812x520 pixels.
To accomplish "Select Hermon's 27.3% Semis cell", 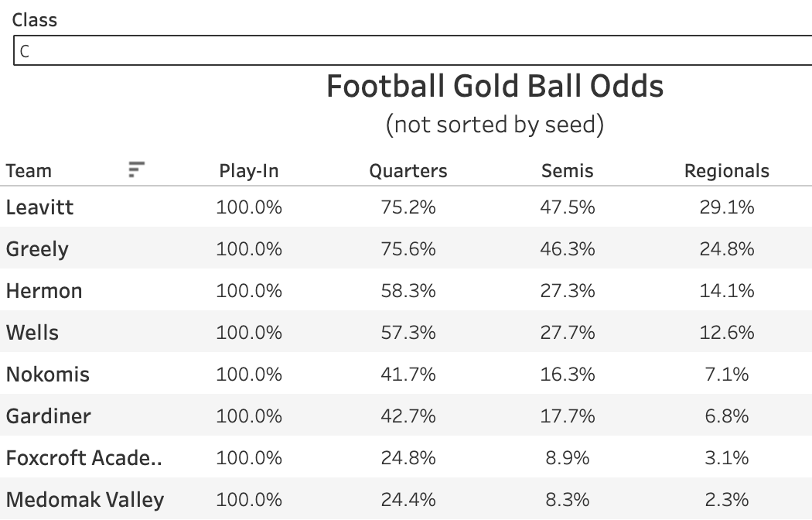I will tap(568, 291).
